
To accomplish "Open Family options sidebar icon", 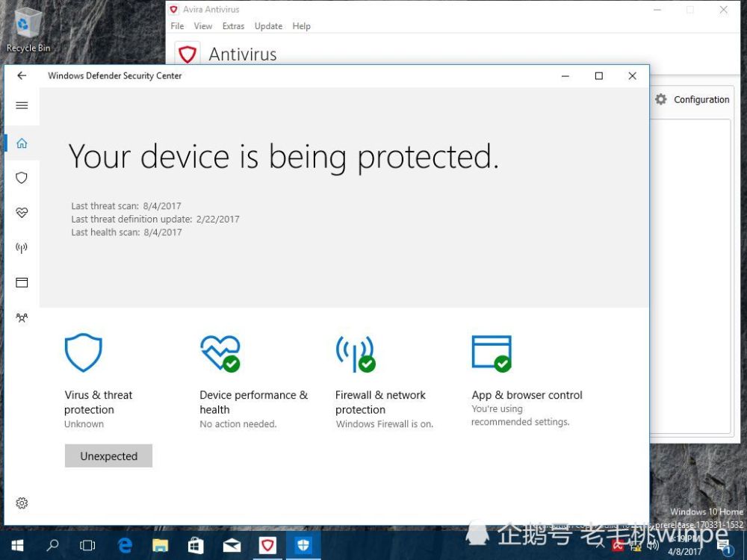I will [x=22, y=317].
